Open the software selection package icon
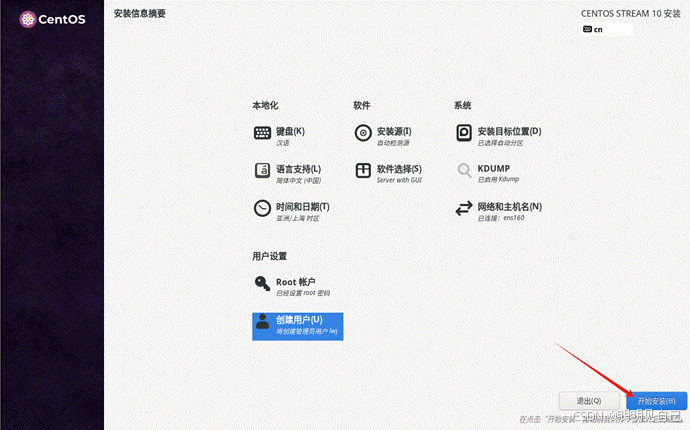 (363, 170)
